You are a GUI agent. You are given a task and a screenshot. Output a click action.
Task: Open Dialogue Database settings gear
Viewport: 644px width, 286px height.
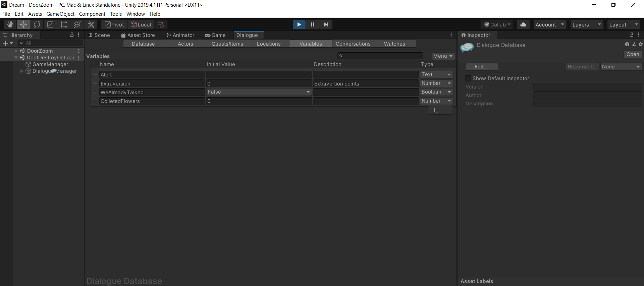click(640, 44)
